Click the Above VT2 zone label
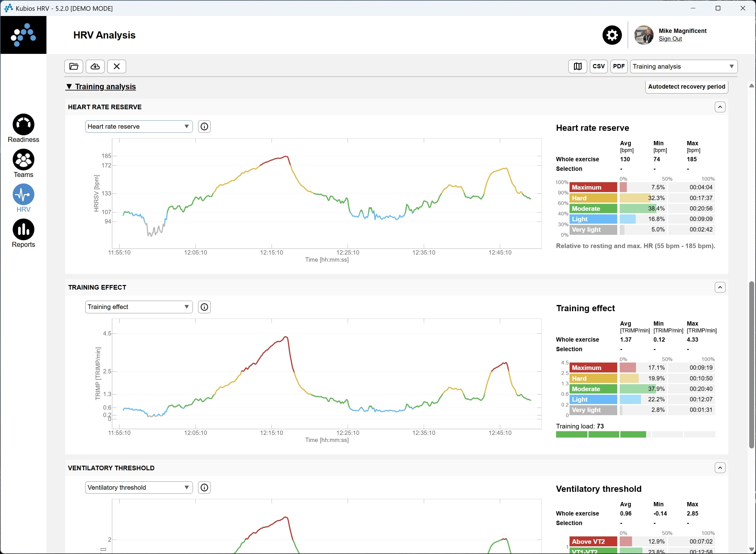The height and width of the screenshot is (554, 756). [594, 541]
